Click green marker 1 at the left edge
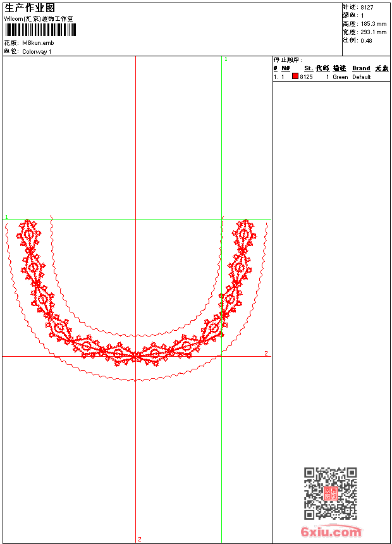The width and height of the screenshot is (392, 544). 6,217
